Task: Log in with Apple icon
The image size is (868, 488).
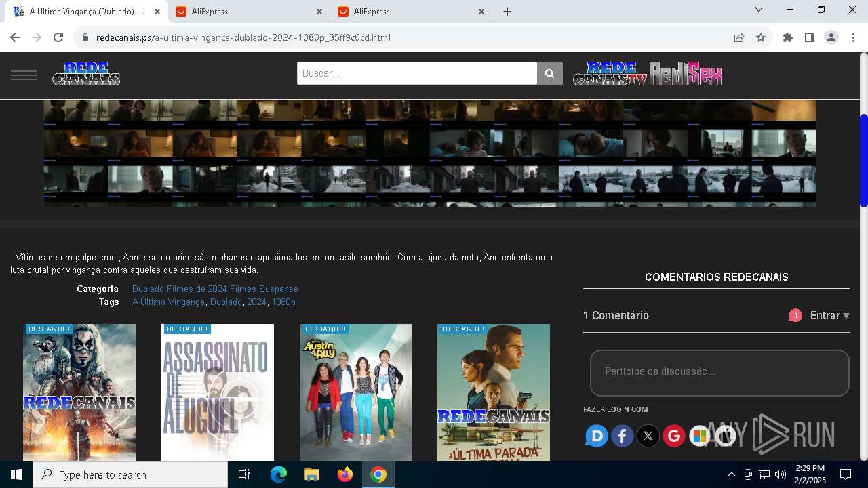Action: pos(725,435)
